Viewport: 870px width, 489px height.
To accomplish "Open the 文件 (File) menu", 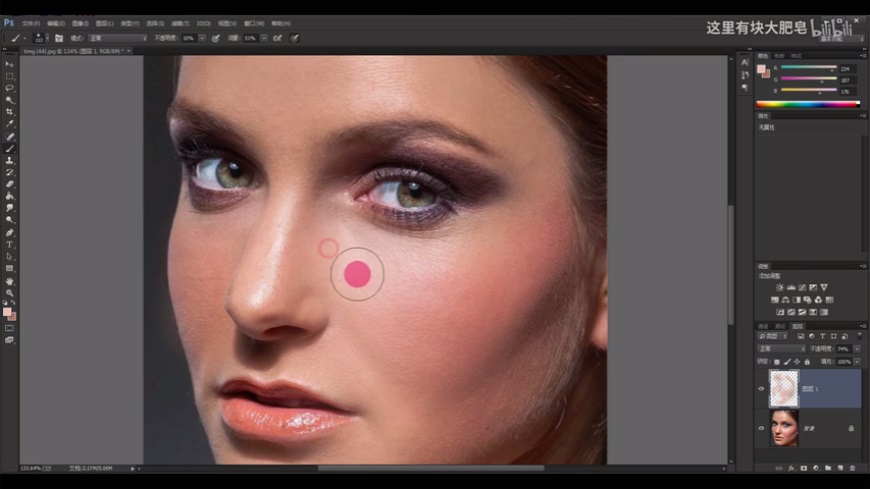I will [30, 22].
